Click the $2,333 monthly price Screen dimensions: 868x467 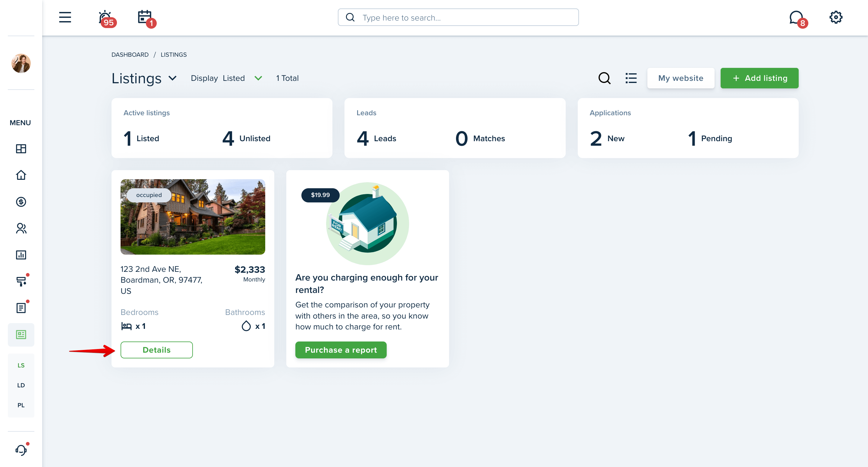250,274
